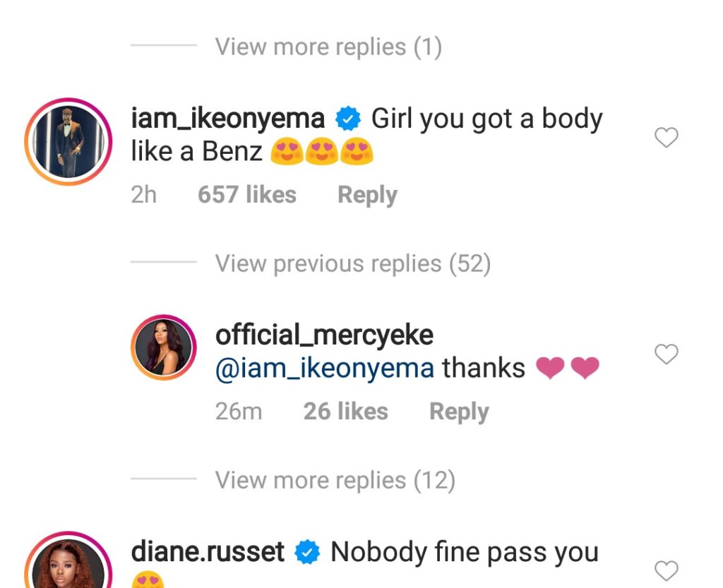Expand View more replies (1)

pyautogui.click(x=328, y=47)
